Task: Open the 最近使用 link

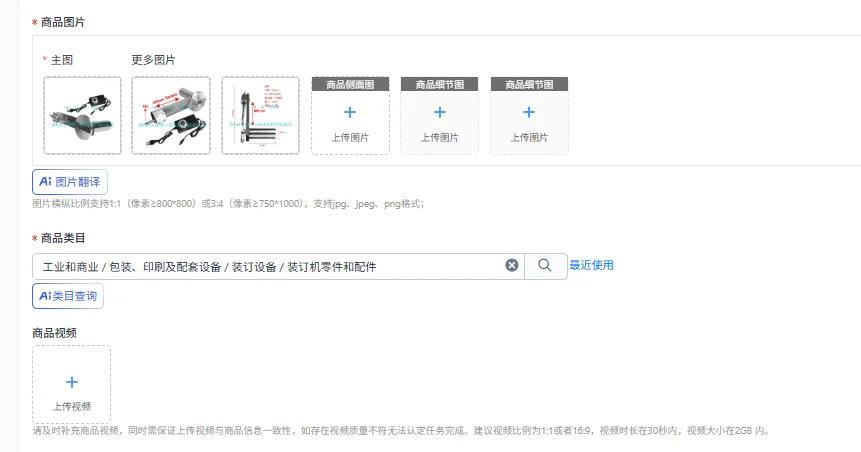Action: 591,265
